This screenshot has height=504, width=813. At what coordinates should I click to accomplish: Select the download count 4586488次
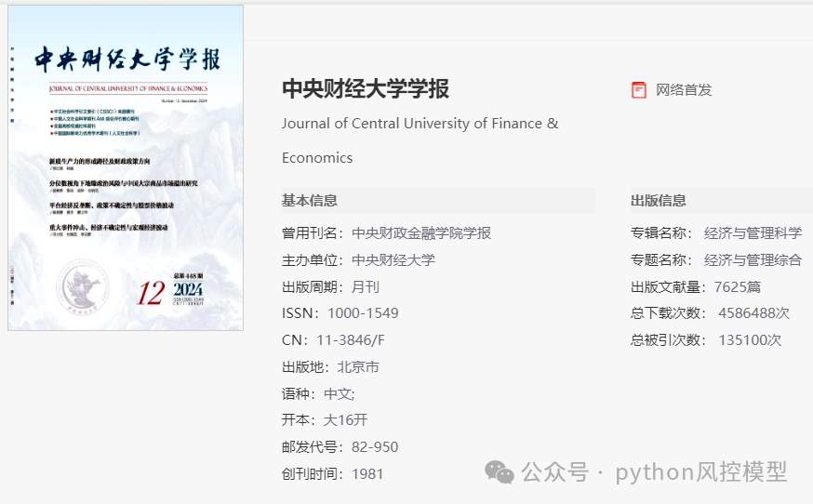point(753,313)
